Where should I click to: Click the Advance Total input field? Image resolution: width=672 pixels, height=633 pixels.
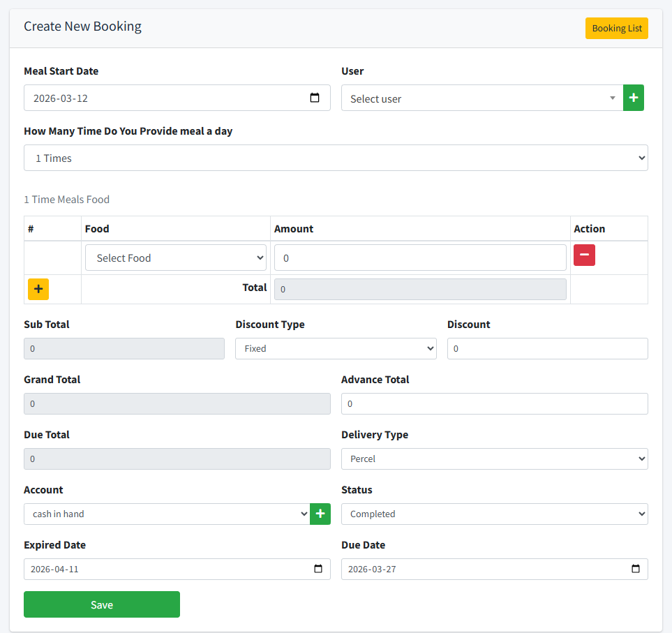(x=494, y=403)
